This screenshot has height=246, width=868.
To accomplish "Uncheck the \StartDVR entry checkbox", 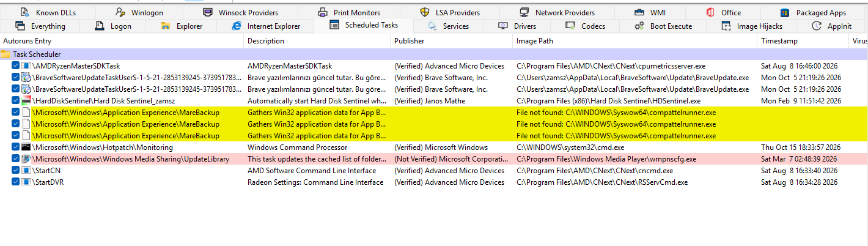I will (15, 182).
